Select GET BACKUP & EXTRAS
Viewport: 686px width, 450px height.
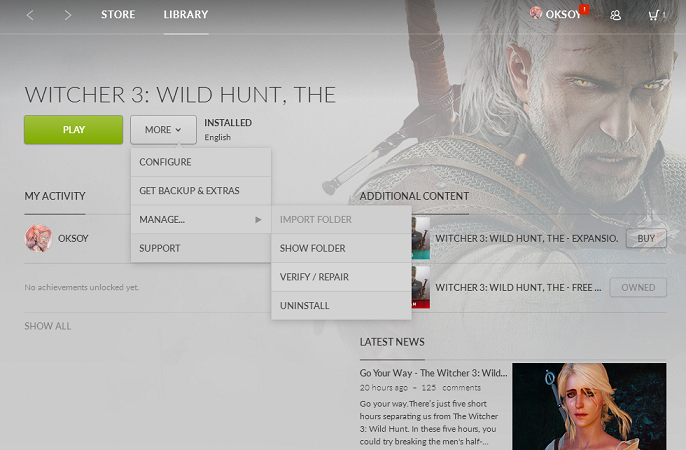[x=201, y=191]
